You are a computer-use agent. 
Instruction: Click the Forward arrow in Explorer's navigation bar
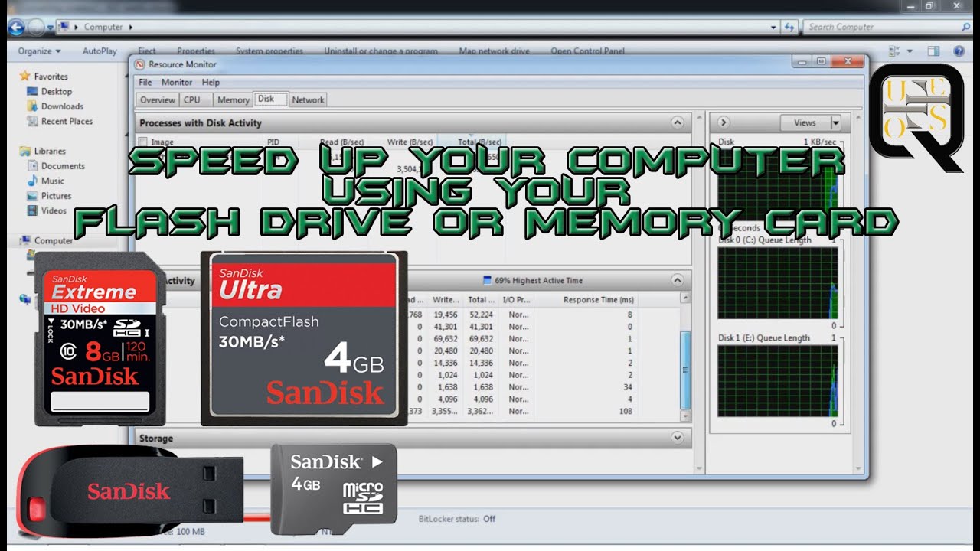pyautogui.click(x=36, y=28)
